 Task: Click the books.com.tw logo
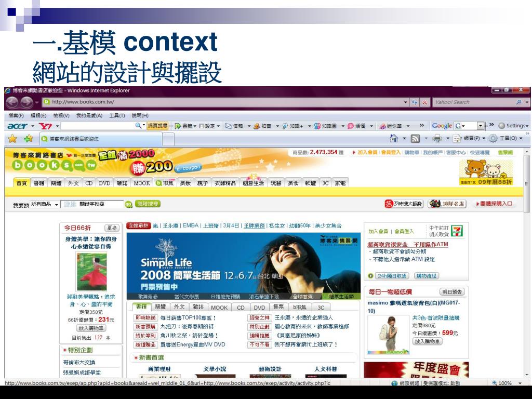point(54,165)
